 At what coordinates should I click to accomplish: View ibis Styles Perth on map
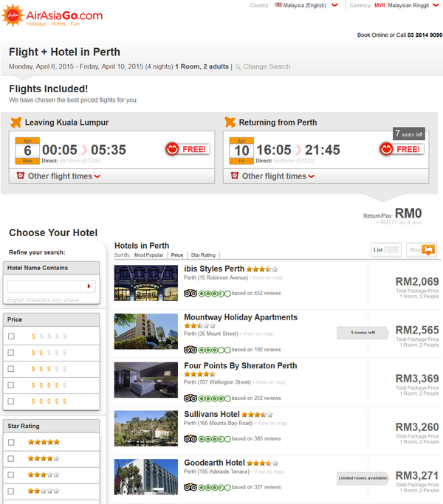(x=268, y=277)
